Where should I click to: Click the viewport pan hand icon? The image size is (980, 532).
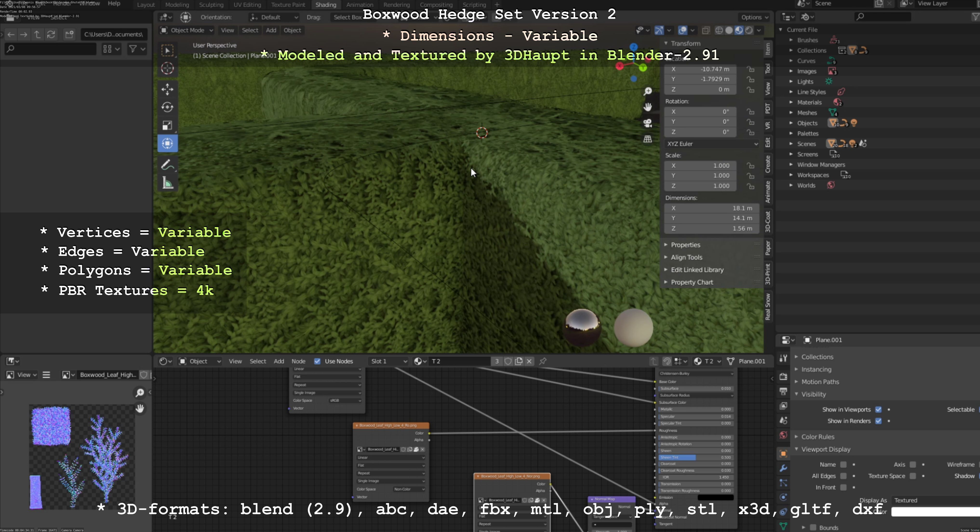pyautogui.click(x=647, y=107)
